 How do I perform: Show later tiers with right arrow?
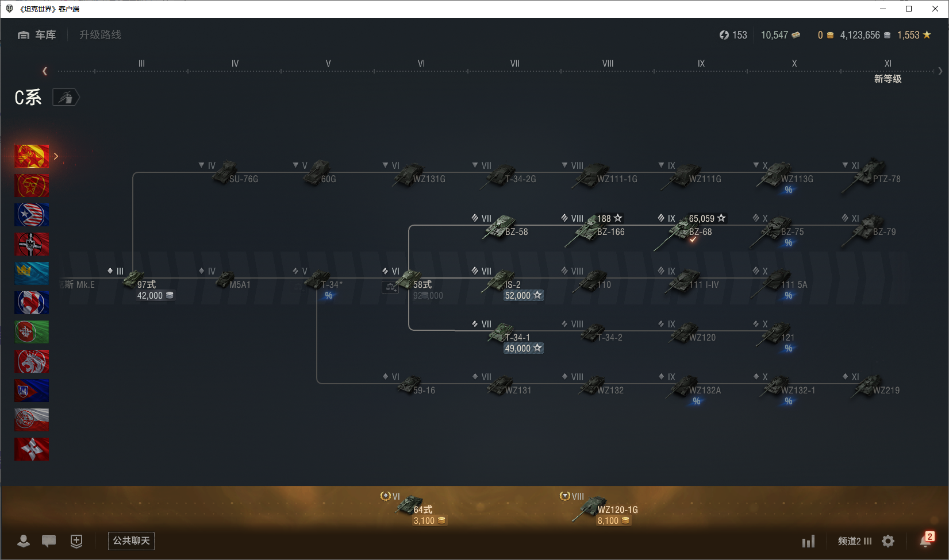coord(940,71)
